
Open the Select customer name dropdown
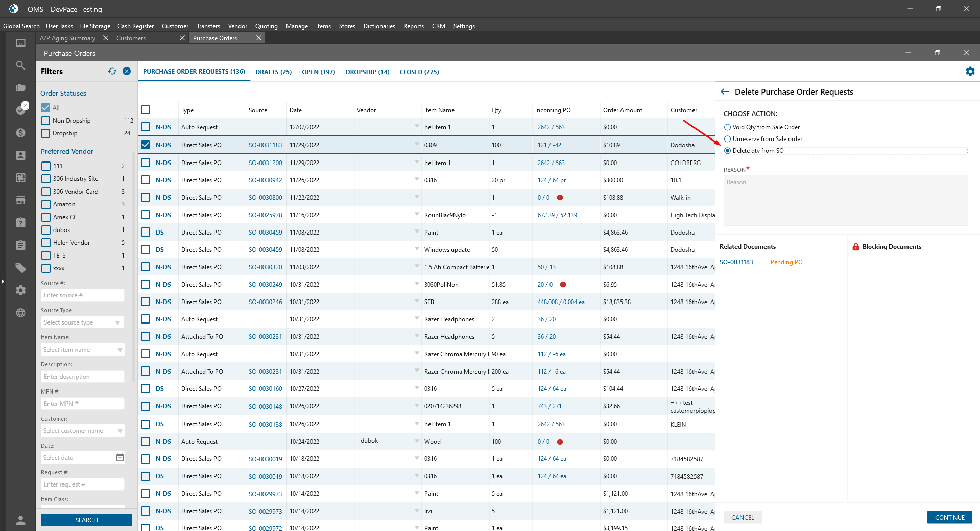pos(83,431)
